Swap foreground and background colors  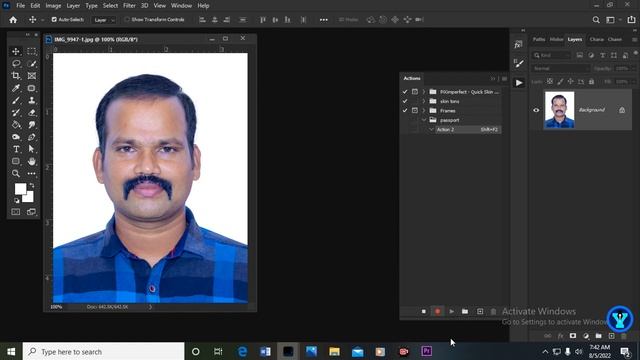coord(32,186)
